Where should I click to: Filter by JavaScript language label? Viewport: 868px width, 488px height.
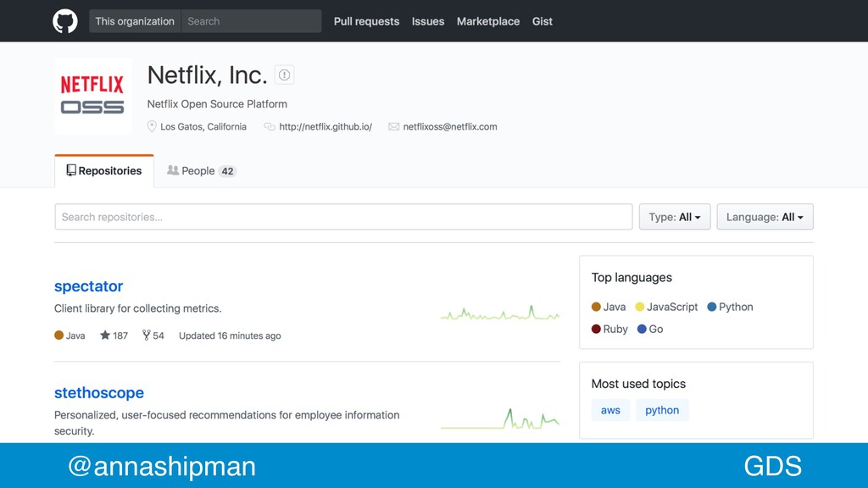[672, 307]
